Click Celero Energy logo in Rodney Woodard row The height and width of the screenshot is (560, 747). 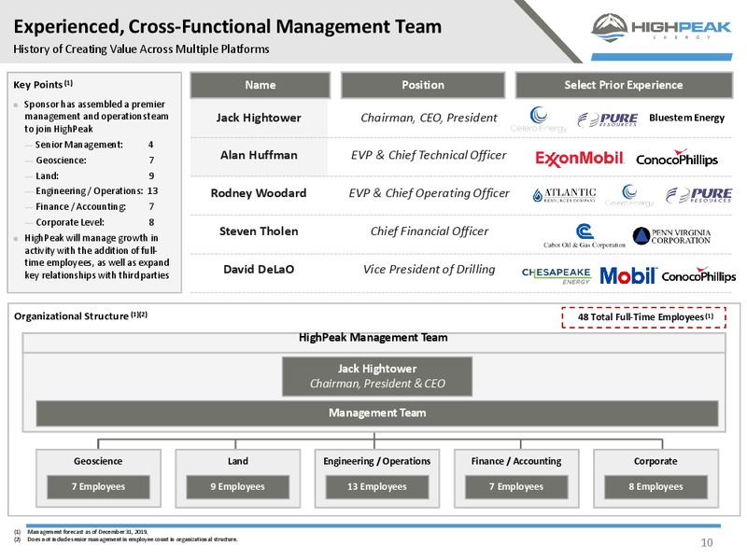629,195
